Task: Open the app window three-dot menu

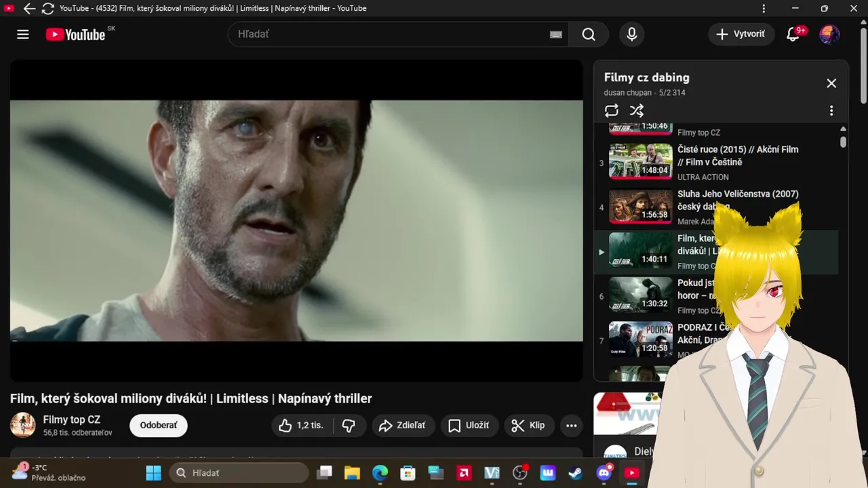Action: 764,8
